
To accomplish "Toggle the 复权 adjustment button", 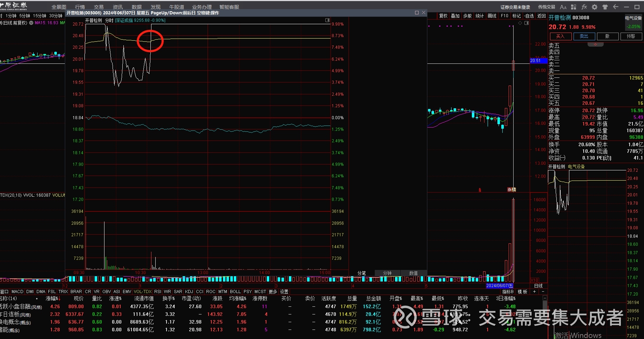I will click(x=443, y=16).
